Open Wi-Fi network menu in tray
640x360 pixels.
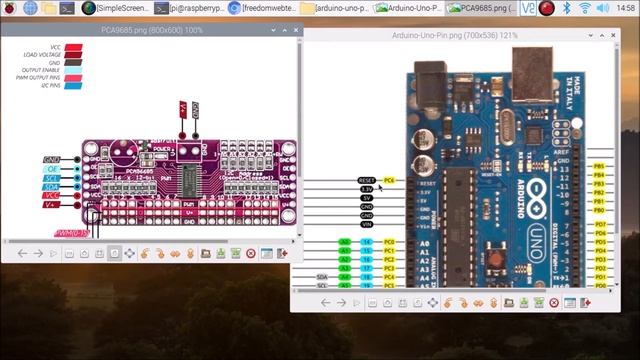pos(585,8)
